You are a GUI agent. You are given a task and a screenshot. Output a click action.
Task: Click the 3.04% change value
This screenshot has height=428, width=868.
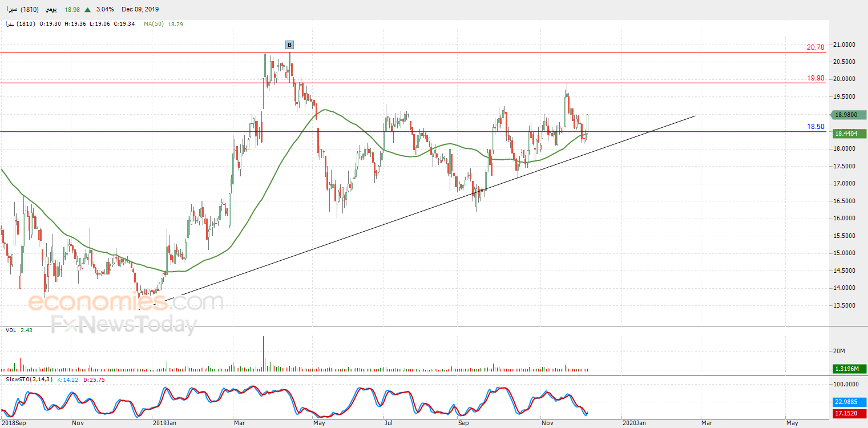point(105,10)
